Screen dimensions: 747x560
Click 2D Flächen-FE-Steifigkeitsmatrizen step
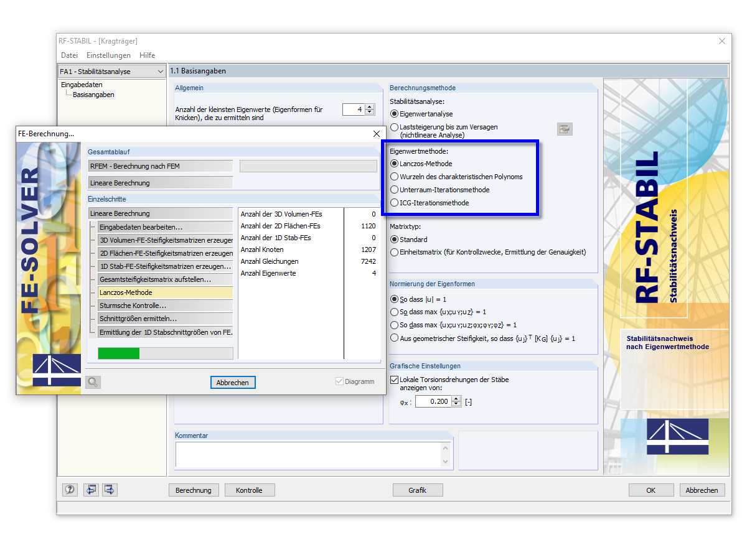166,253
